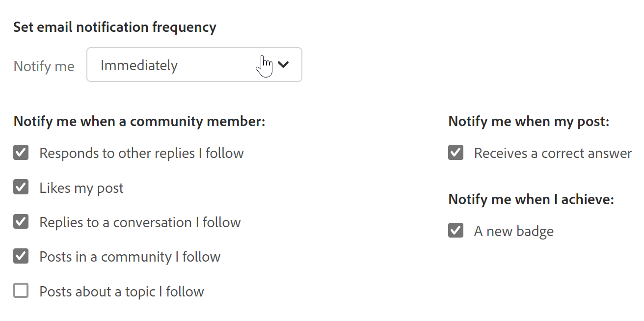Click the "Likes my post" label text
Image resolution: width=644 pixels, height=321 pixels.
click(81, 188)
